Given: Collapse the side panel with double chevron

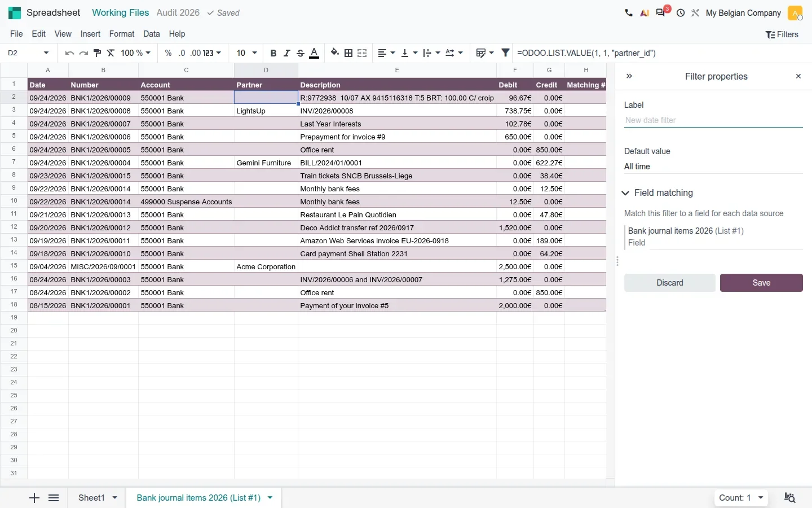Looking at the screenshot, I should (629, 76).
